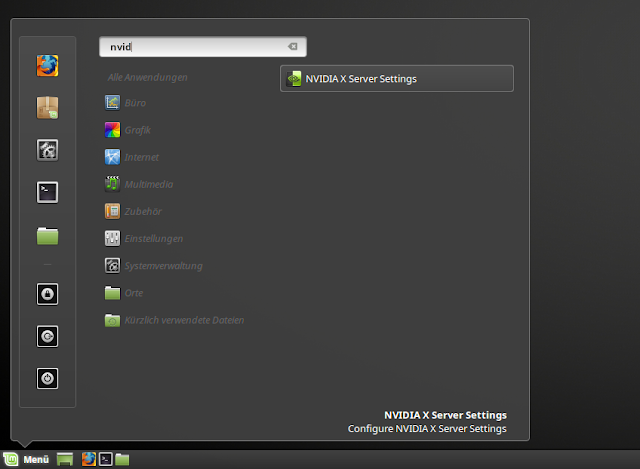Open the Software Manager package icon
This screenshot has height=469, width=640.
[47, 108]
